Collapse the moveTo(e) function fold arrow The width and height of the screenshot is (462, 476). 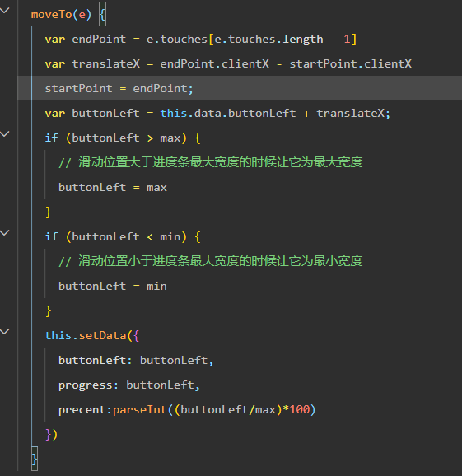tap(5, 11)
